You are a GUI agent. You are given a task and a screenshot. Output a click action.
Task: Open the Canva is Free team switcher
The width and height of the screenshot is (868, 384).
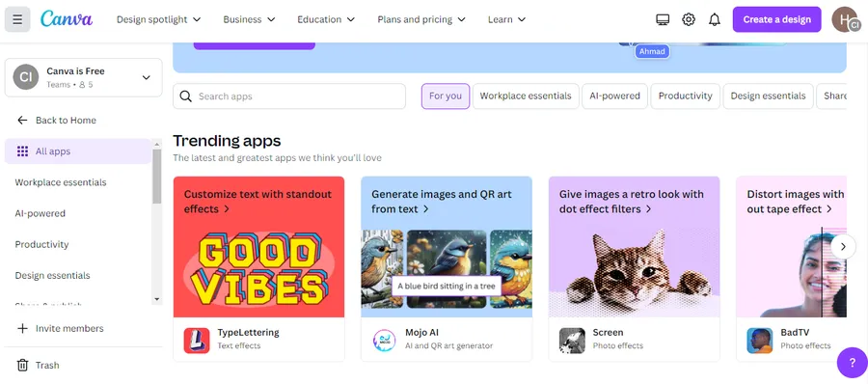(84, 77)
